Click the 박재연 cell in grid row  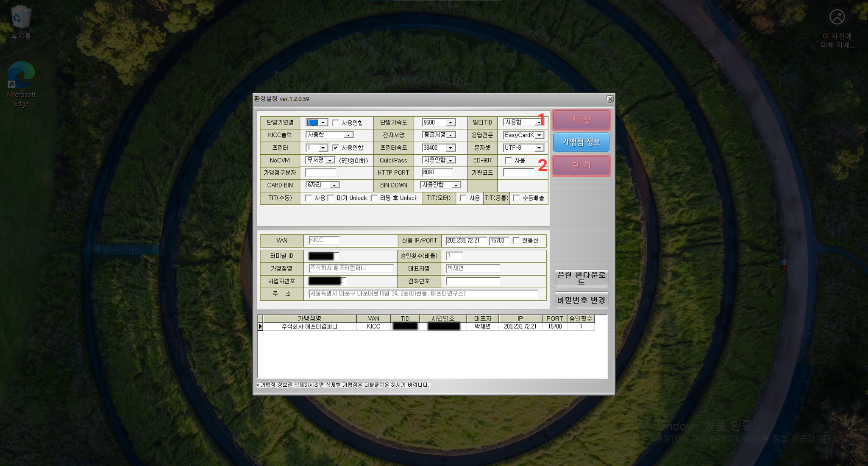coord(483,326)
